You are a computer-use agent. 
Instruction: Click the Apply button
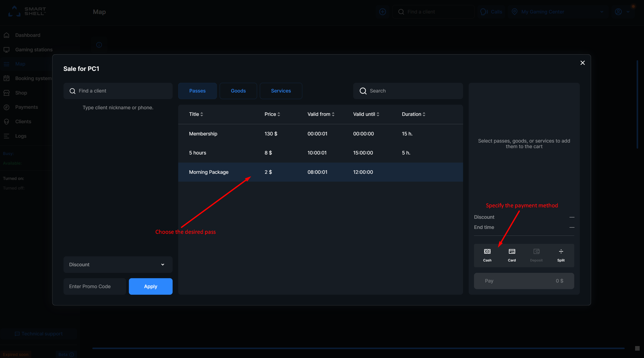click(151, 286)
